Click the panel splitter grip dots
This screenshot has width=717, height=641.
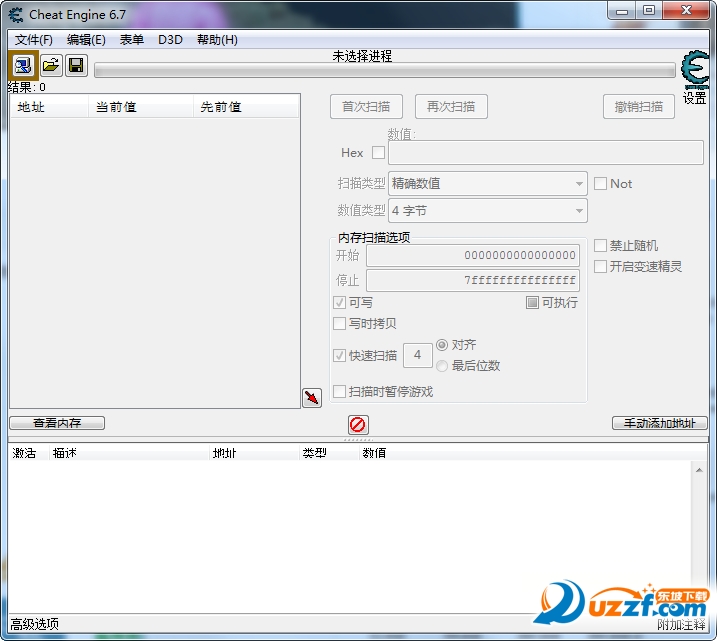[x=358, y=440]
